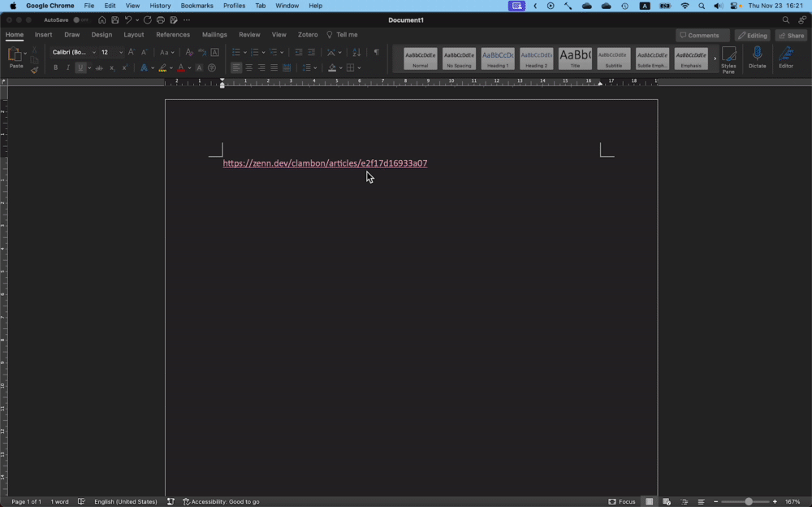The height and width of the screenshot is (507, 812).
Task: Switch to Print Layout view in status bar
Action: [649, 501]
